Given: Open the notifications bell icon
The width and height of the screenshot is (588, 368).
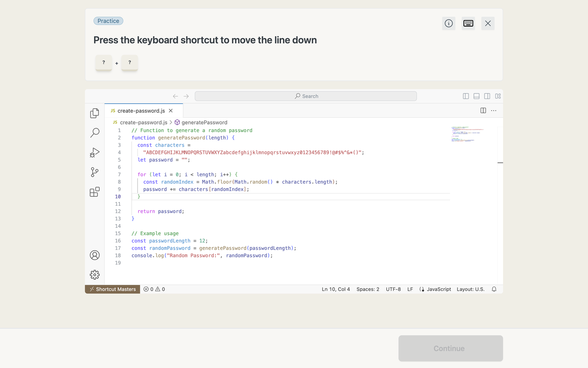Looking at the screenshot, I should point(494,289).
